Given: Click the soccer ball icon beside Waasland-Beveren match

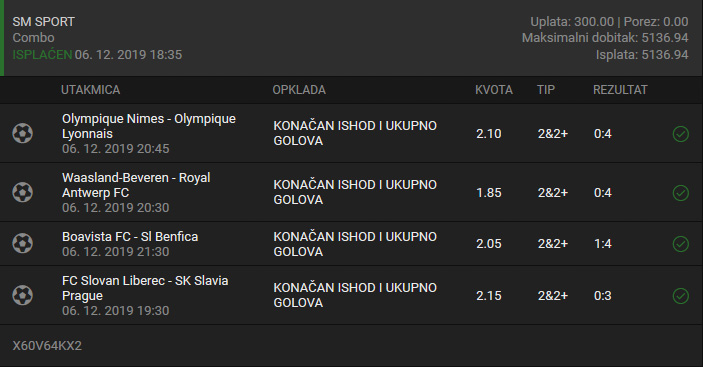Looking at the screenshot, I should tap(22, 193).
